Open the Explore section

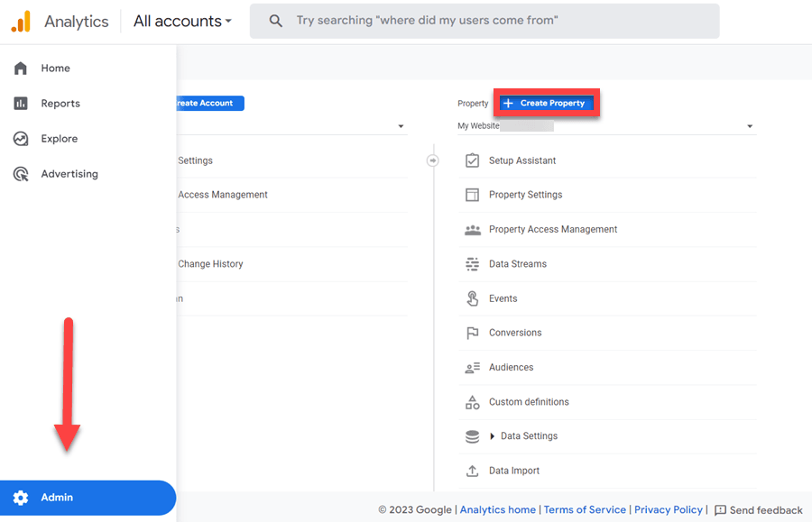[x=59, y=139]
